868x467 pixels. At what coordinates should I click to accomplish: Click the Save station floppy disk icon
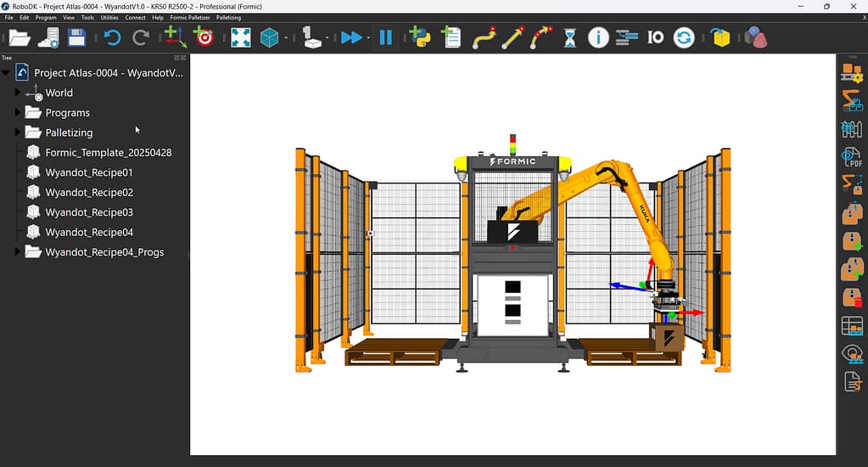coord(76,37)
